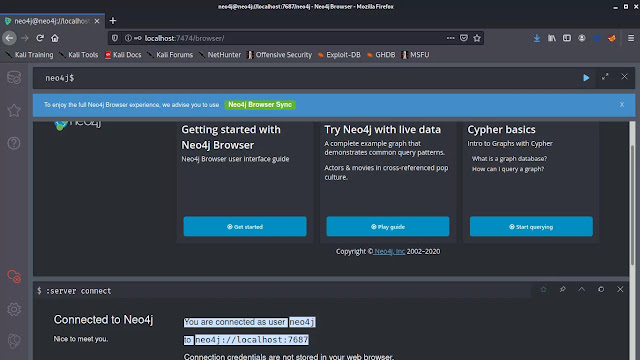Open the Neo4j, Inc copyright link

click(389, 251)
